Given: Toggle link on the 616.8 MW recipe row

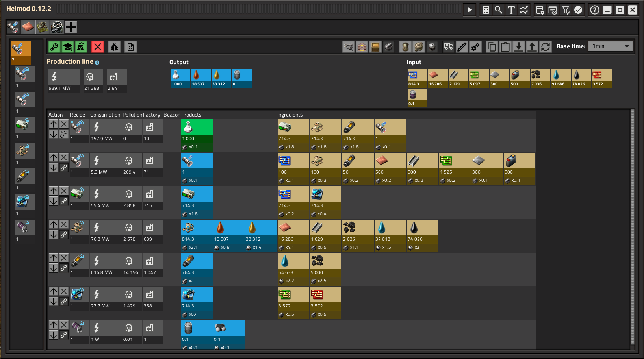Looking at the screenshot, I should pos(64,268).
